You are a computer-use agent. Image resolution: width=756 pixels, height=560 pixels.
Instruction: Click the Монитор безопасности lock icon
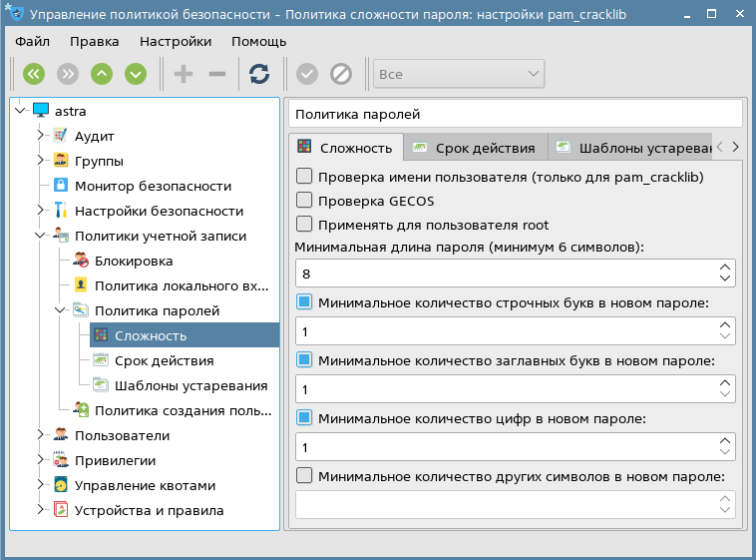pos(60,186)
